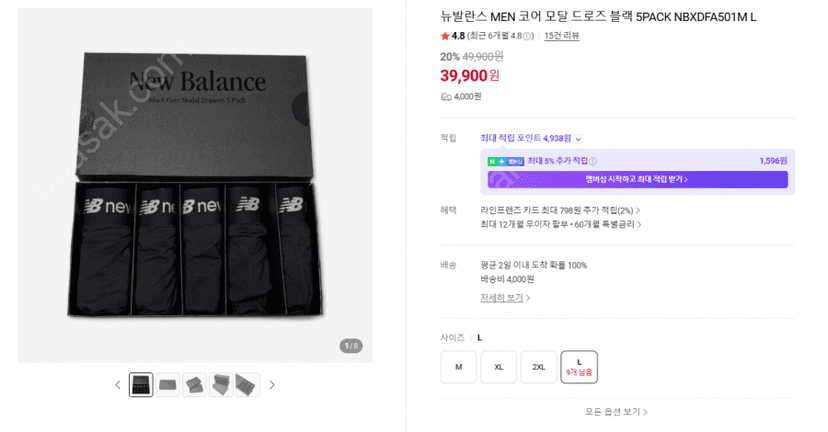Click the info icon beside 최대 5% 추가 적립
The height and width of the screenshot is (432, 828).
(593, 161)
